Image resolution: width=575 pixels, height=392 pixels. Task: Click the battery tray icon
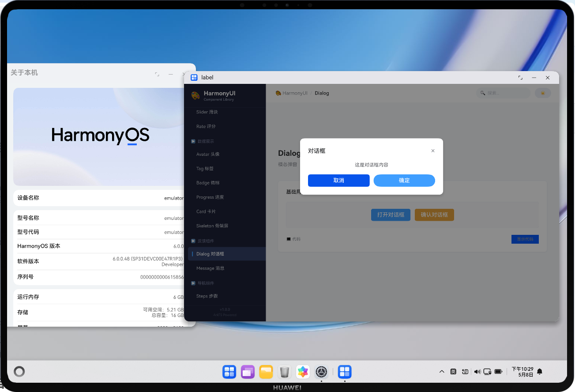coord(499,372)
